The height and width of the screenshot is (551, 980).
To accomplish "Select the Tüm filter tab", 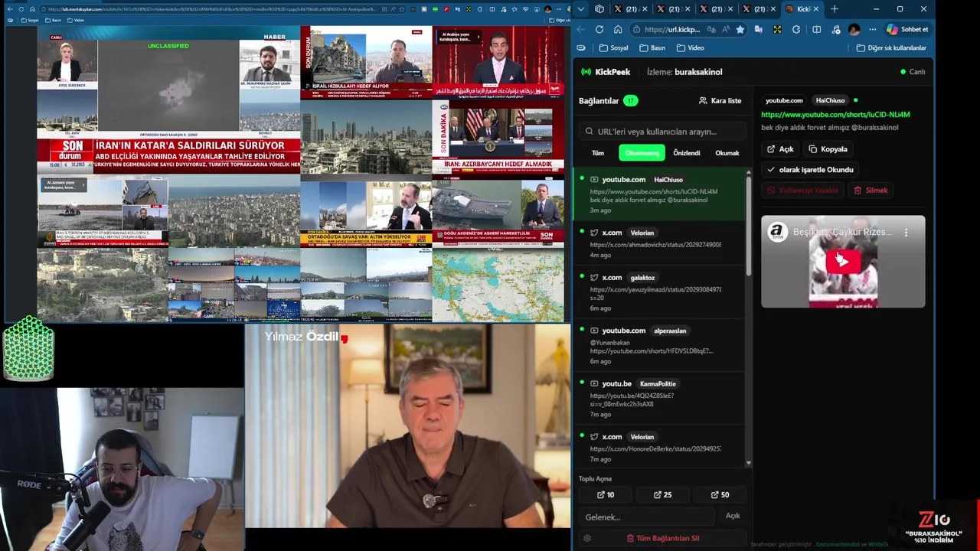I will pyautogui.click(x=598, y=153).
